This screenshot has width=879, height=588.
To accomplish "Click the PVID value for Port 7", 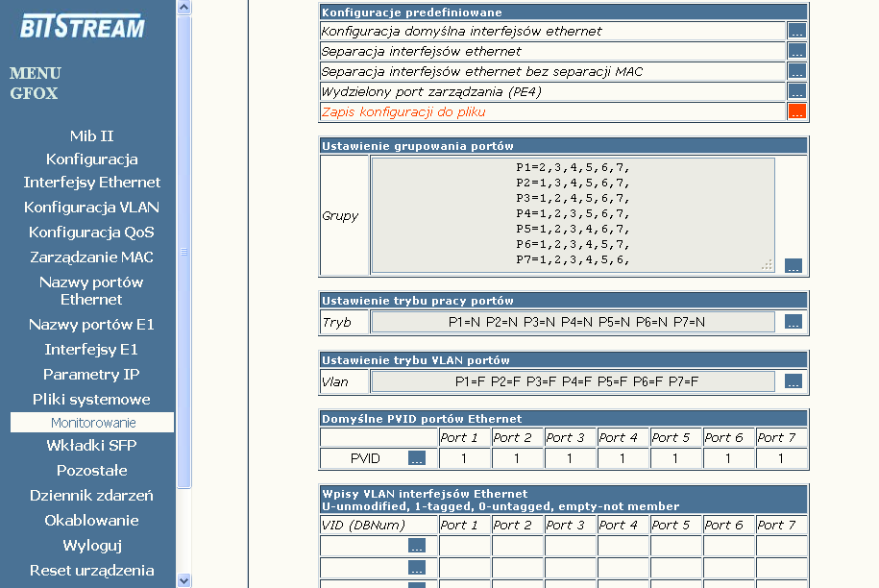I will pyautogui.click(x=781, y=458).
